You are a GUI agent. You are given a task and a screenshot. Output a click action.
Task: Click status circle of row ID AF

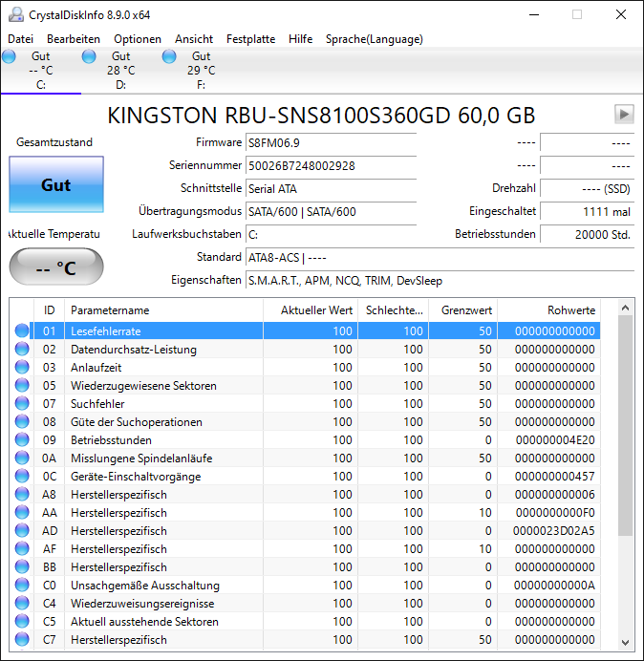(x=22, y=548)
